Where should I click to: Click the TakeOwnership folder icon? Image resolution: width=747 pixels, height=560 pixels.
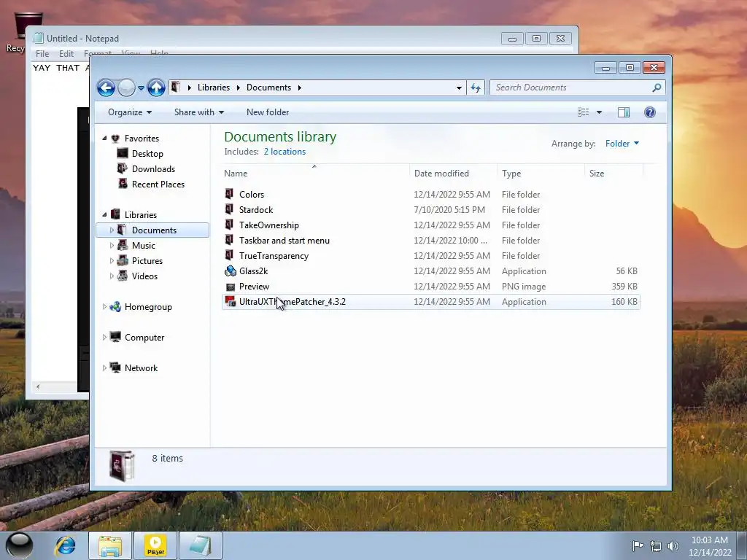(229, 225)
